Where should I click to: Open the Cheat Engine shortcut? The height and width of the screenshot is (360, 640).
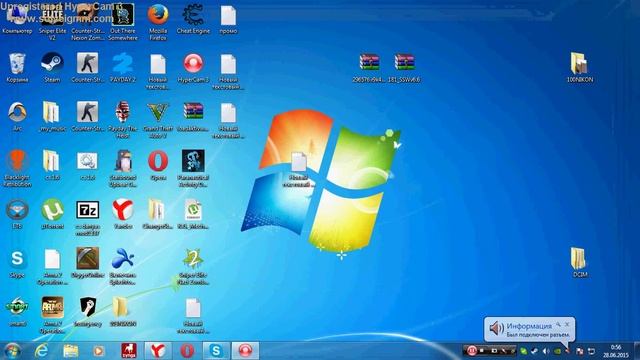(x=193, y=19)
